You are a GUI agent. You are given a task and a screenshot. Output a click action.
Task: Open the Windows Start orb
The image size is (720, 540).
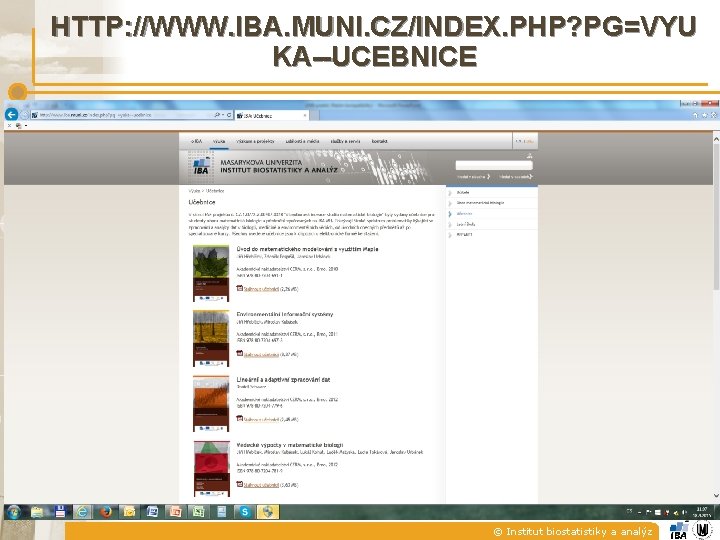tap(14, 512)
